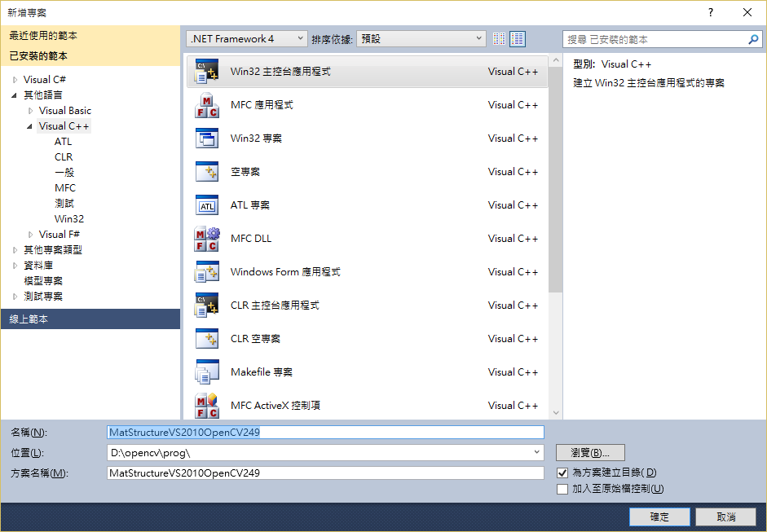Collapse the 其他語言 tree node
The width and height of the screenshot is (767, 532).
pos(14,95)
